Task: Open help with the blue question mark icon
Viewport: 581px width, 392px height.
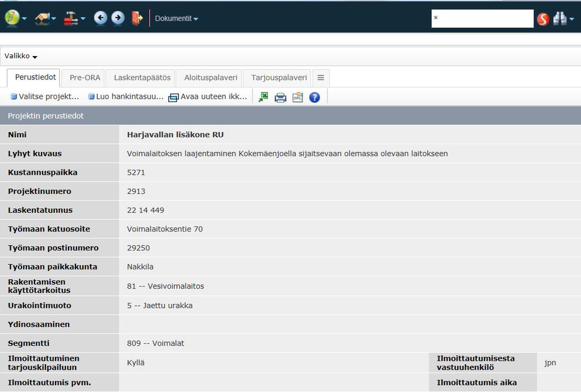Action: [x=314, y=98]
